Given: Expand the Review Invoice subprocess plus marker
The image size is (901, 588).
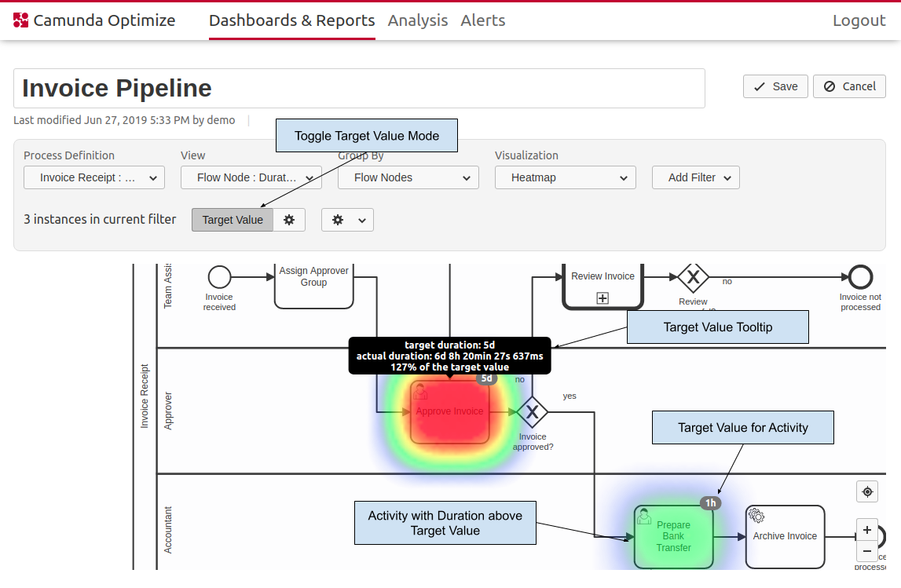Looking at the screenshot, I should pos(602,298).
